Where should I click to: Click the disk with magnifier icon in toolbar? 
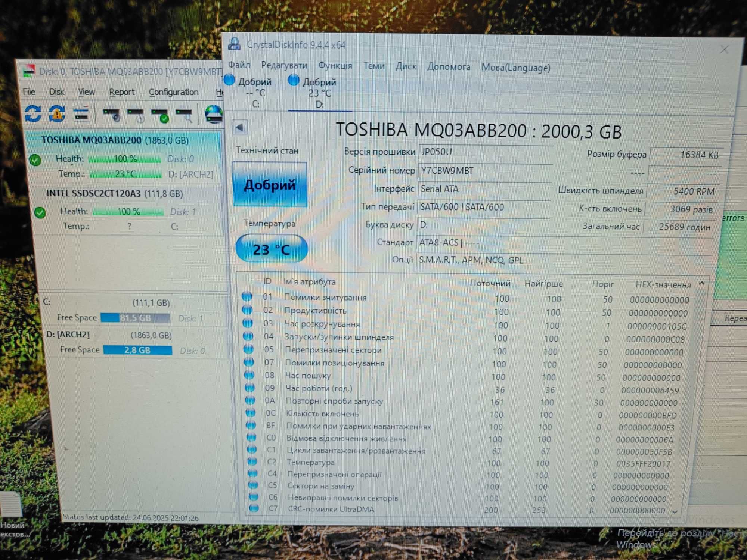pos(184,115)
